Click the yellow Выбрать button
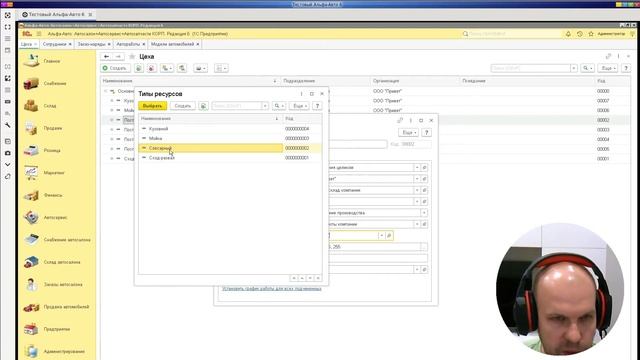This screenshot has width=640, height=360. pyautogui.click(x=153, y=106)
